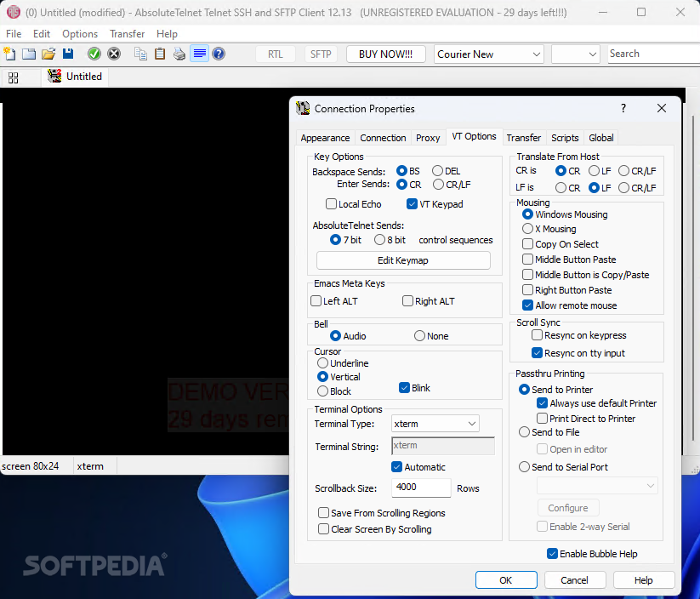This screenshot has height=599, width=700.
Task: Toggle the RTL toolbar button
Action: click(276, 54)
